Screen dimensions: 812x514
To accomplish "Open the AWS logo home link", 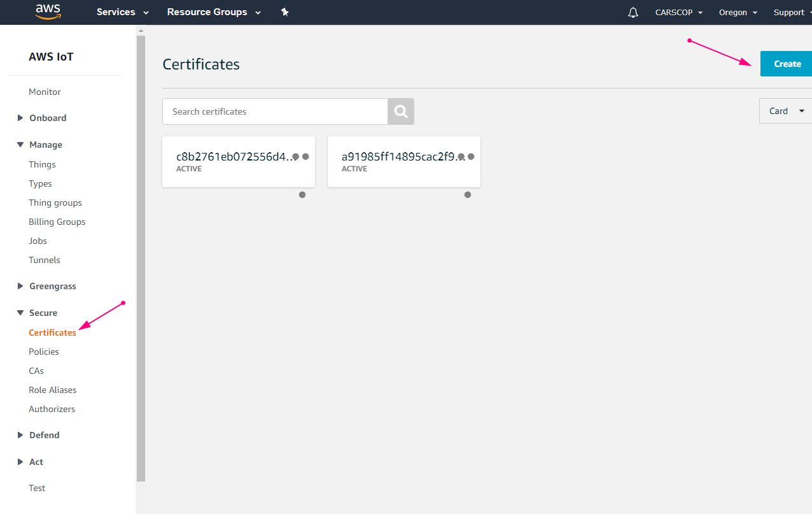I will click(x=48, y=11).
